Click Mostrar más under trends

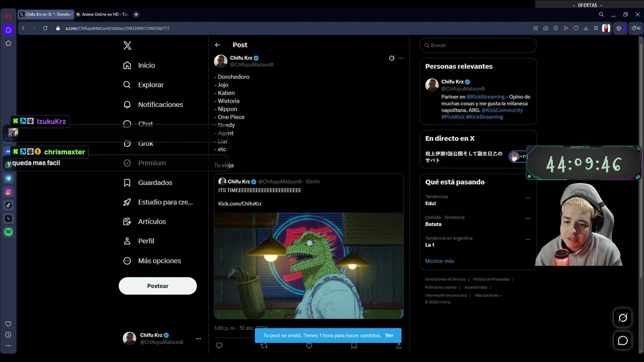click(x=440, y=261)
